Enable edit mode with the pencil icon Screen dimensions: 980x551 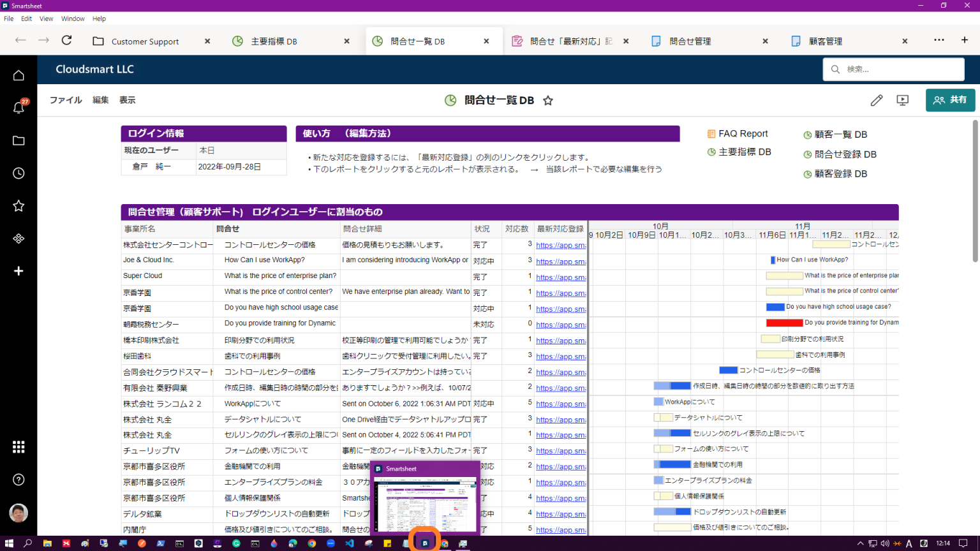pos(876,100)
